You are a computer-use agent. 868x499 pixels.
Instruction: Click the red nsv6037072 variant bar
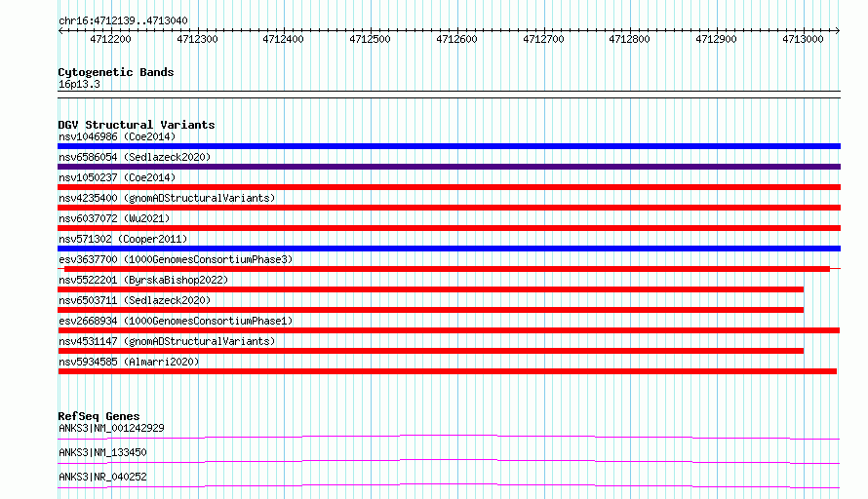click(x=449, y=228)
